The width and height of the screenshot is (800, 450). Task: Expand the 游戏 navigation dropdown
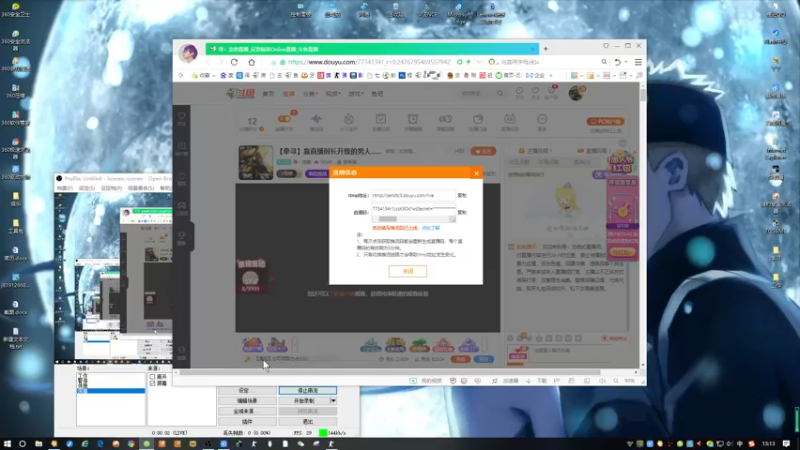tap(355, 94)
